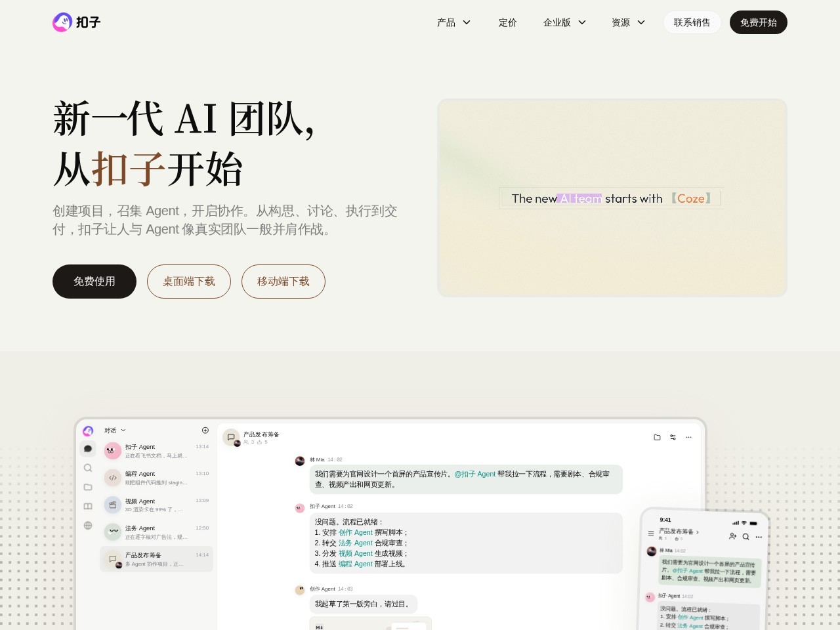The height and width of the screenshot is (630, 840).
Task: Click the highlighted 扣子 word in headline
Action: 129,169
